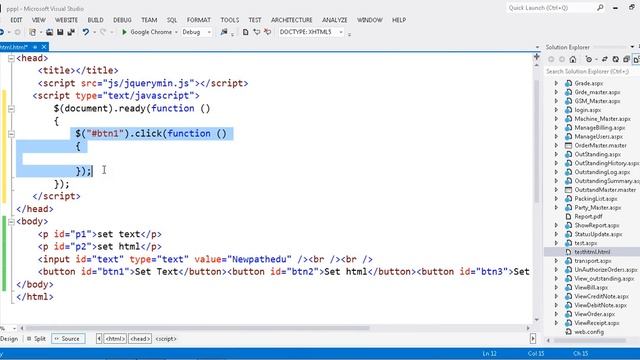Select the <head> tag navigator button
This screenshot has width=640, height=360.
click(140, 339)
